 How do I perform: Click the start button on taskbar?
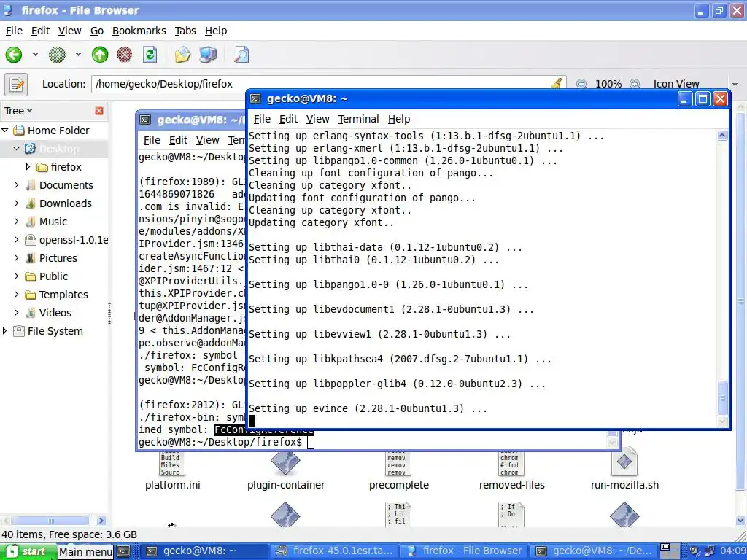click(27, 551)
